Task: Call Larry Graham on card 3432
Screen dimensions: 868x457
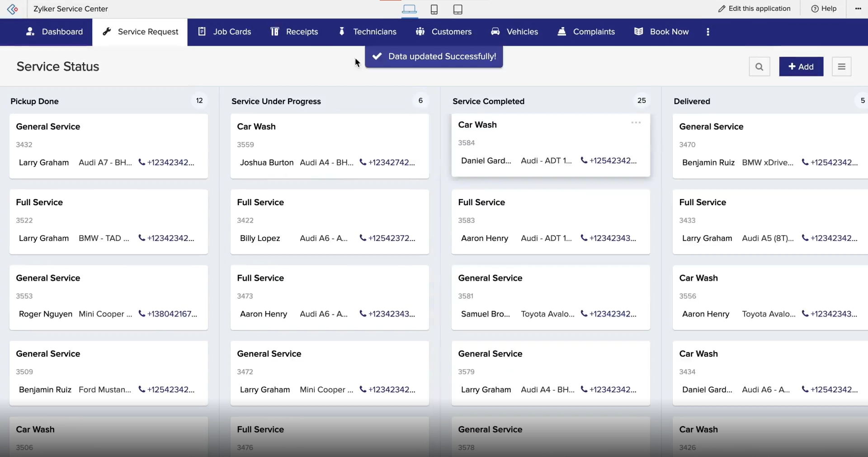Action: click(166, 162)
